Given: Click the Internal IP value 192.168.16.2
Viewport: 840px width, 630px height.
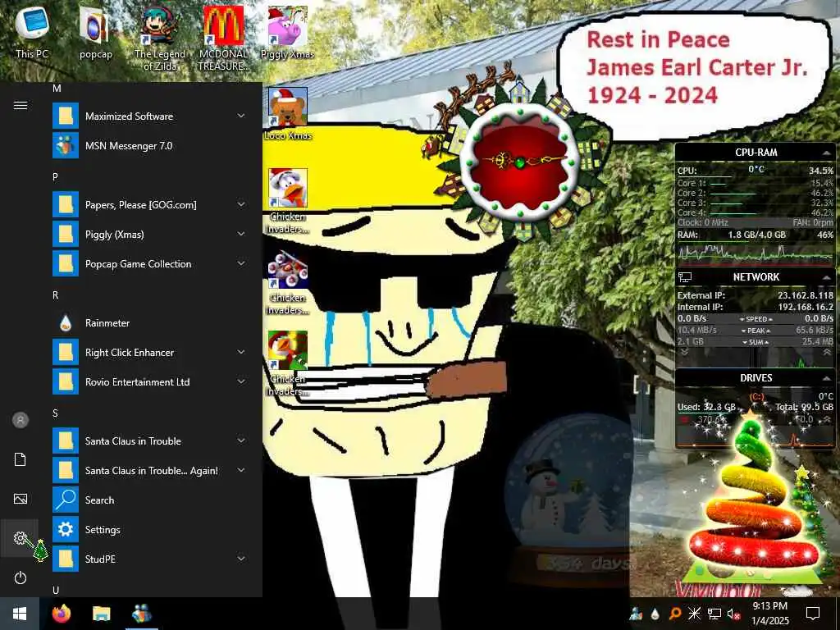Looking at the screenshot, I should (x=806, y=307).
